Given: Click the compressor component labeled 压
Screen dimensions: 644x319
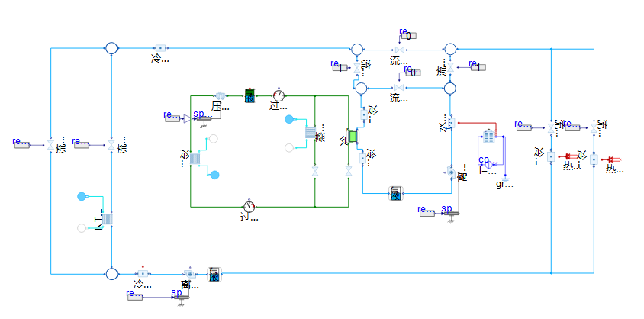Looking at the screenshot, I should click(x=221, y=95).
